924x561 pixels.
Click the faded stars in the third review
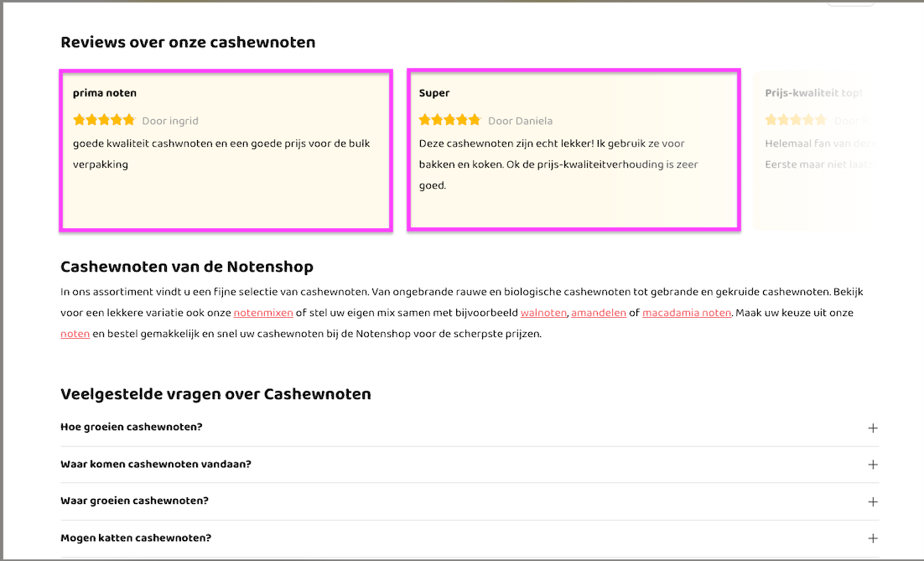(795, 120)
